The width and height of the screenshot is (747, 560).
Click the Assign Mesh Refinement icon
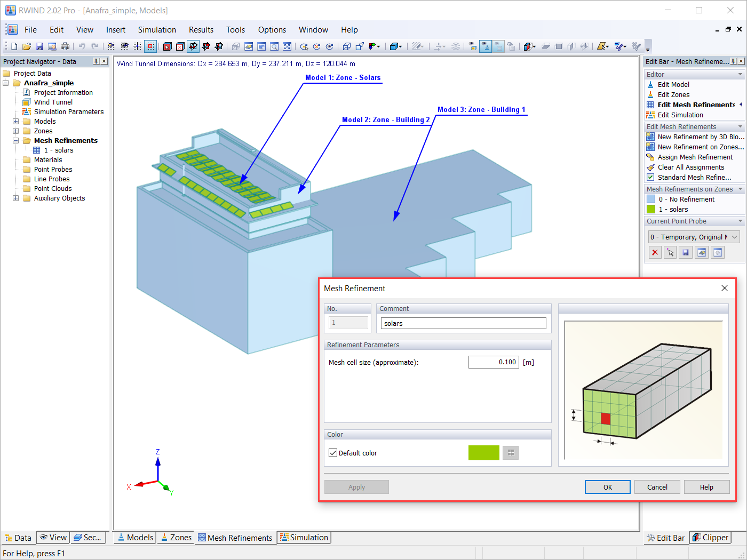click(x=650, y=157)
